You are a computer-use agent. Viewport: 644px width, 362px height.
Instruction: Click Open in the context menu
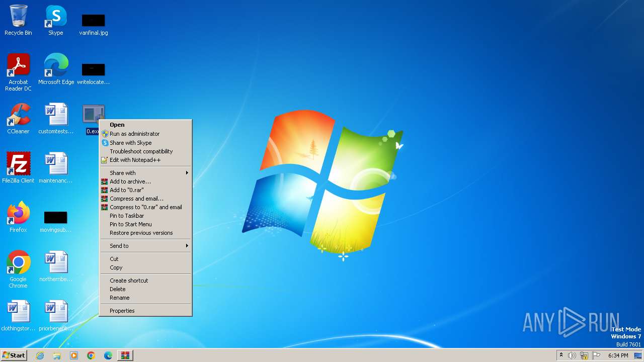146,125
